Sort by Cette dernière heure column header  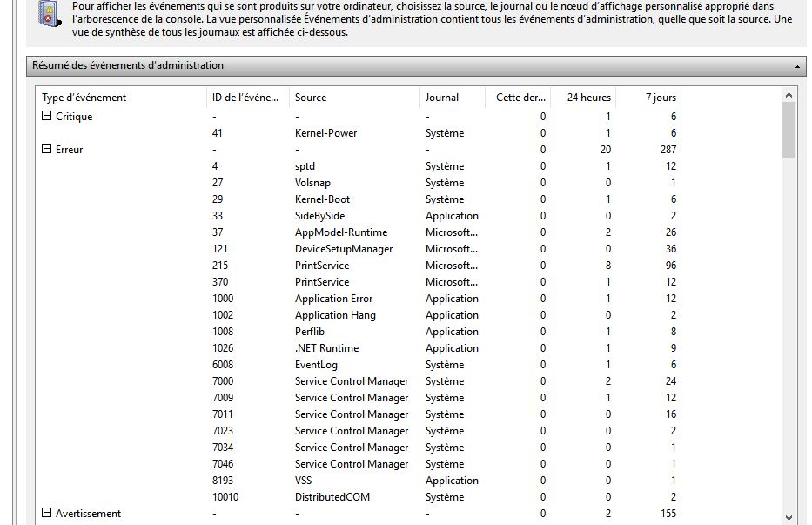[517, 98]
